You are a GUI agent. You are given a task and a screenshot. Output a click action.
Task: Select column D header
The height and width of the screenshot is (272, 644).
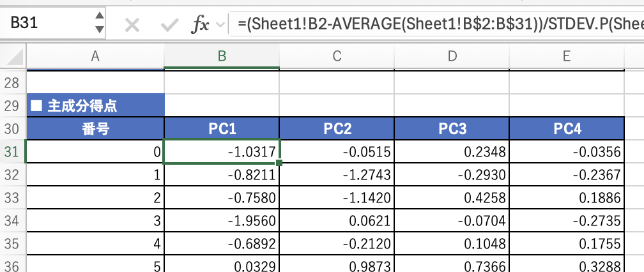tap(452, 57)
